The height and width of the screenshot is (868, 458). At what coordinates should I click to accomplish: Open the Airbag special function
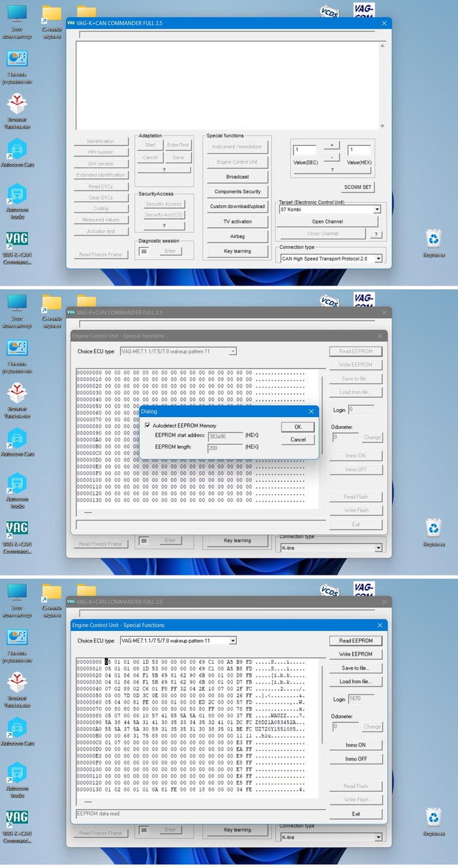point(238,236)
